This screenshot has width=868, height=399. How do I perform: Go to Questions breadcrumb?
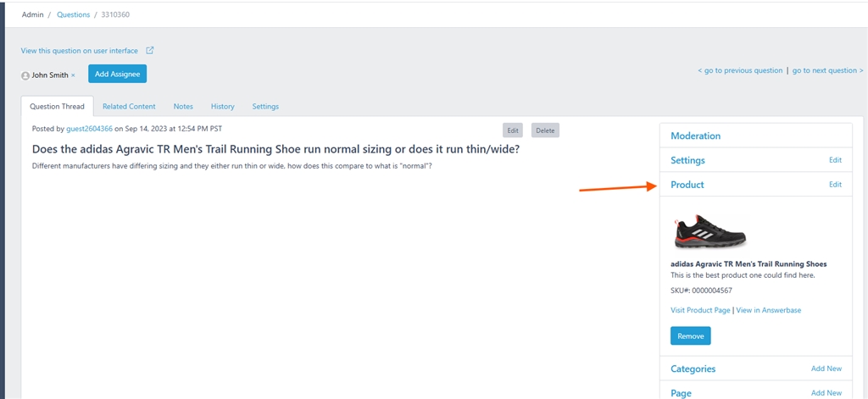[x=73, y=14]
